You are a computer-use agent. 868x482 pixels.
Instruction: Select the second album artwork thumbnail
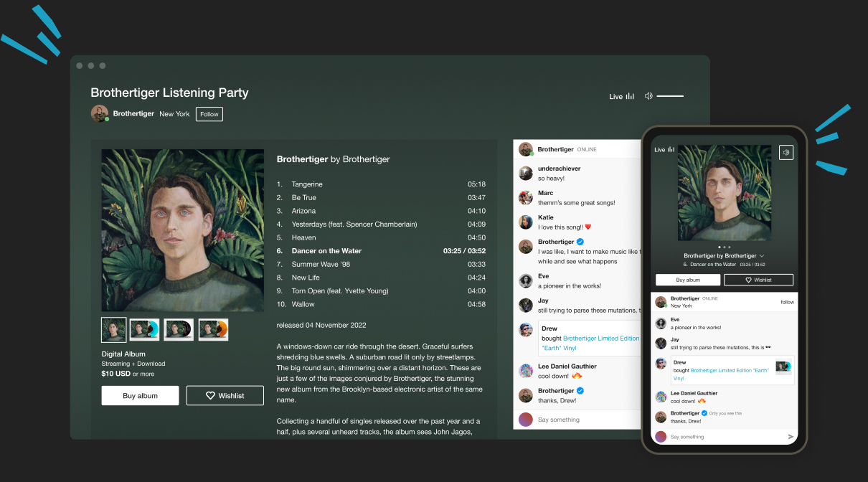pyautogui.click(x=144, y=329)
